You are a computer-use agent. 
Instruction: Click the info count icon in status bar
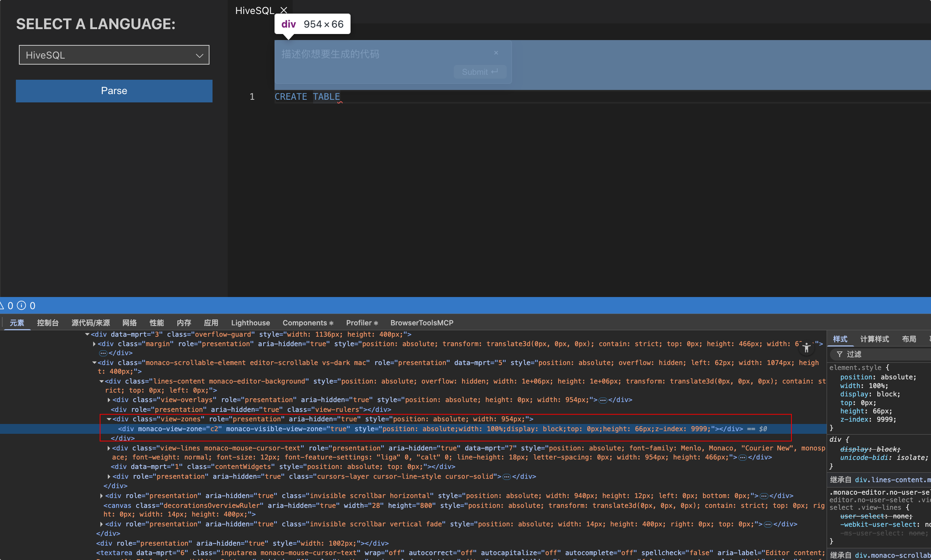click(x=22, y=305)
